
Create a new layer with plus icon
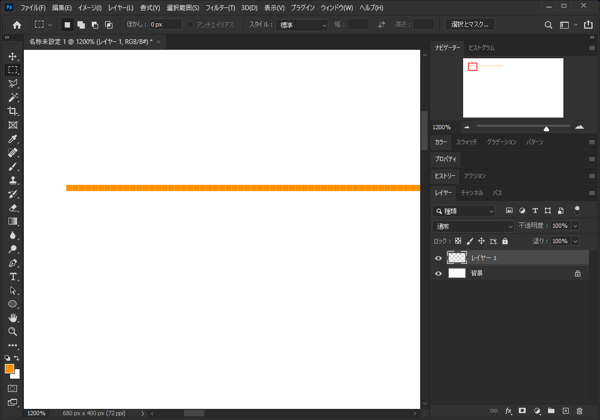tap(566, 411)
